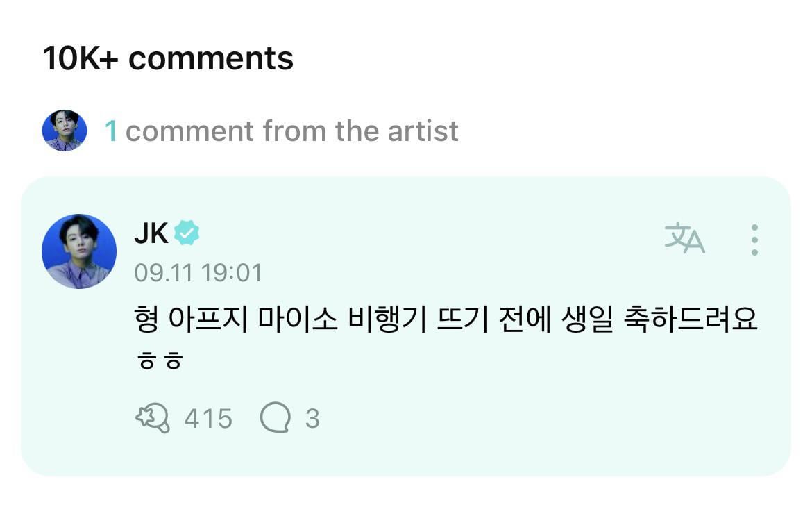Cheer the comment with the like icon

152,419
